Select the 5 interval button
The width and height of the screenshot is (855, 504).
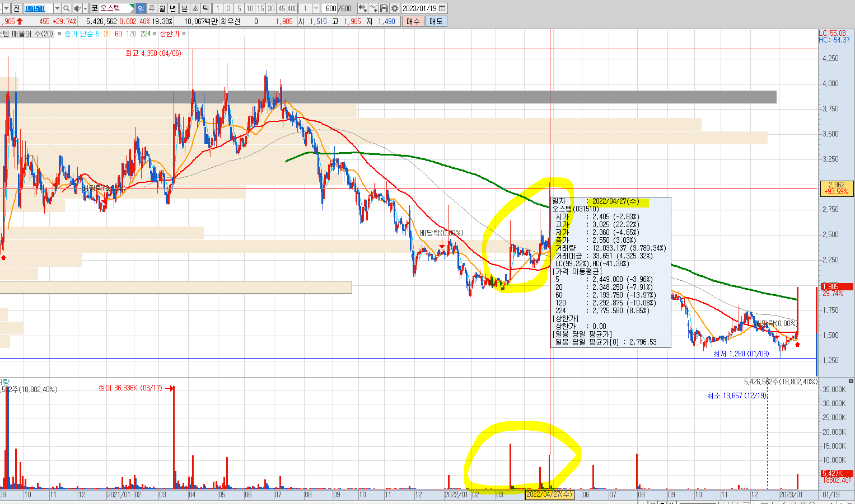239,8
